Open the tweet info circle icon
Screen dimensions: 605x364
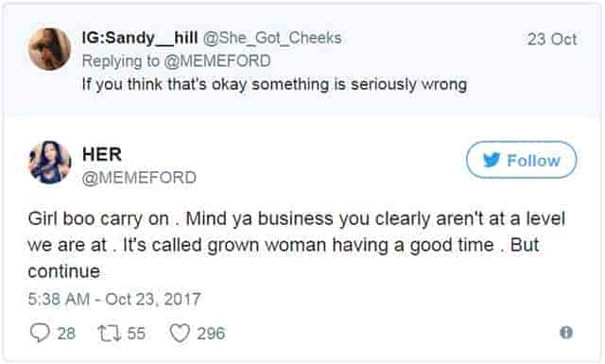tap(566, 333)
